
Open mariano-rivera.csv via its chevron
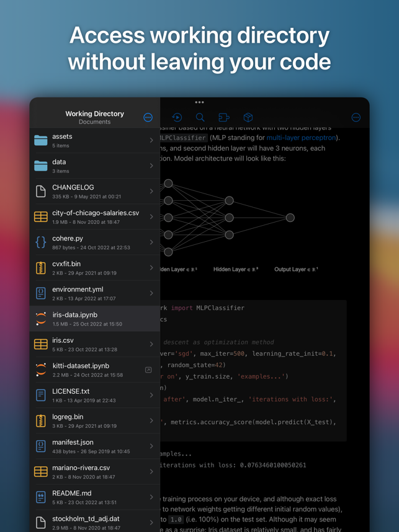click(151, 472)
